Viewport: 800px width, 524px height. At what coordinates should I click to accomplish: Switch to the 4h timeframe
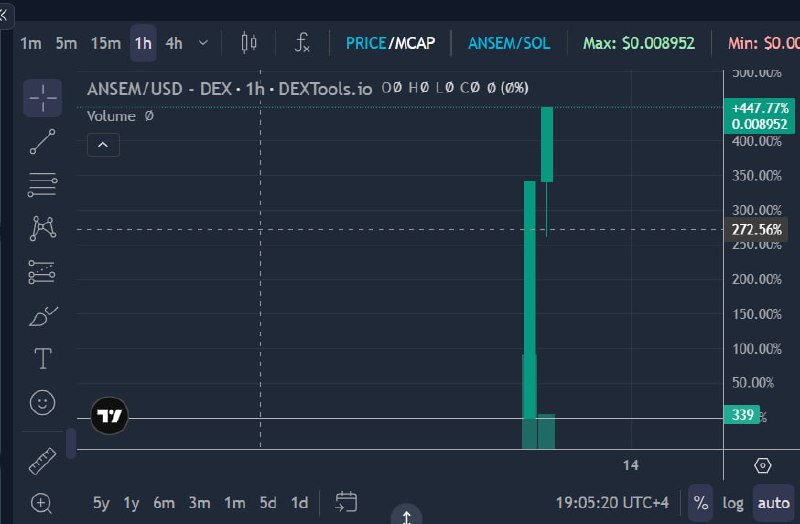[174, 43]
